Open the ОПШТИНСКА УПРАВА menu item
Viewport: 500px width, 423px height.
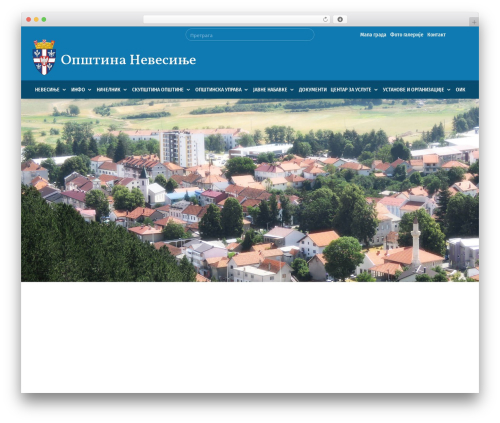click(218, 90)
